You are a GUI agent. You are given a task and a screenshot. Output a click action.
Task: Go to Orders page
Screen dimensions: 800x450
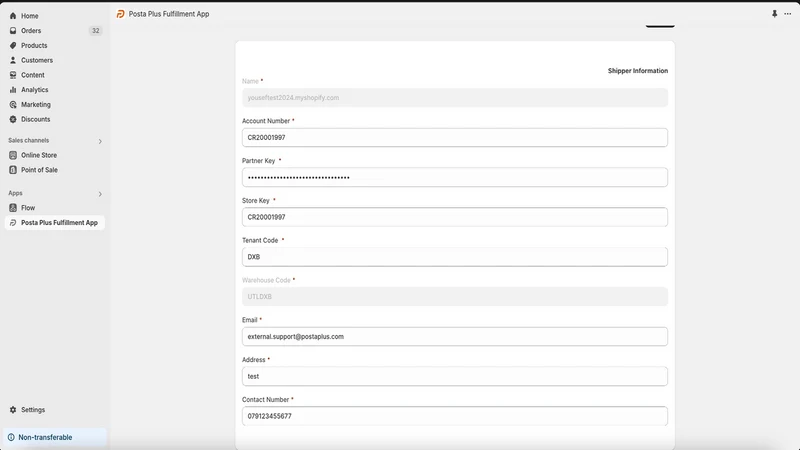coord(31,31)
